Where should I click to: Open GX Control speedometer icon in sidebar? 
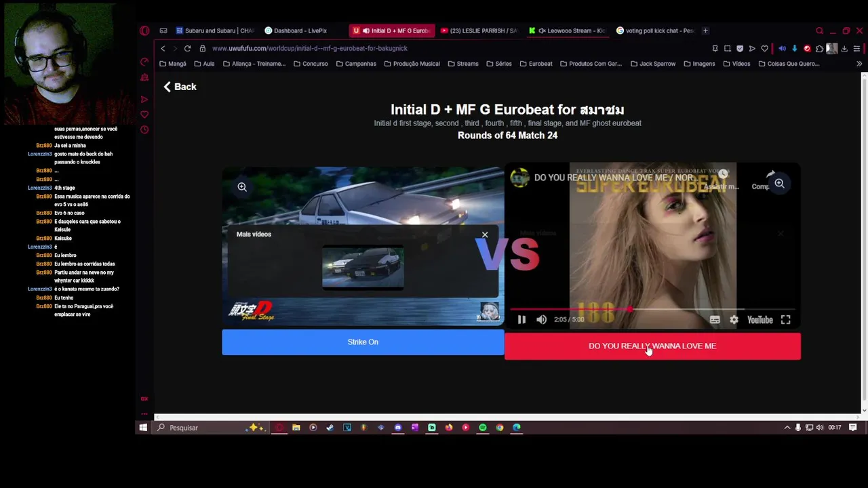(144, 62)
